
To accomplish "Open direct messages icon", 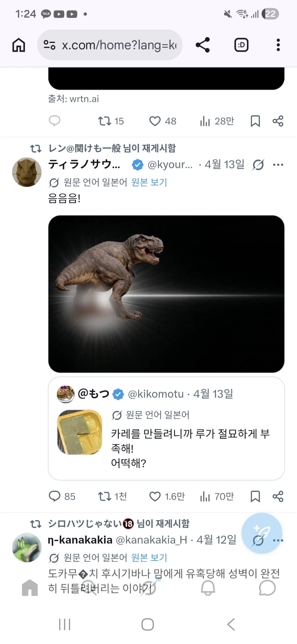I will [x=267, y=588].
